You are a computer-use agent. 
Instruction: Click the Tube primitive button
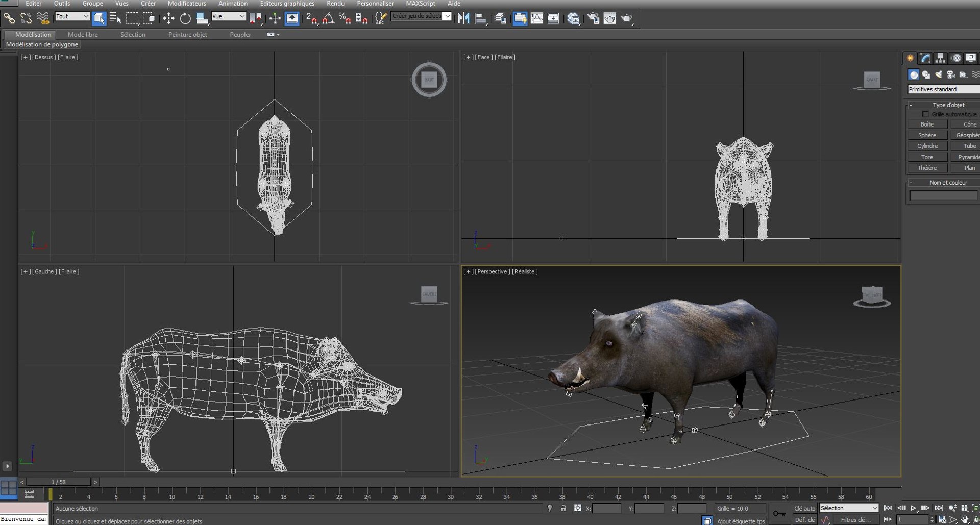[965, 146]
